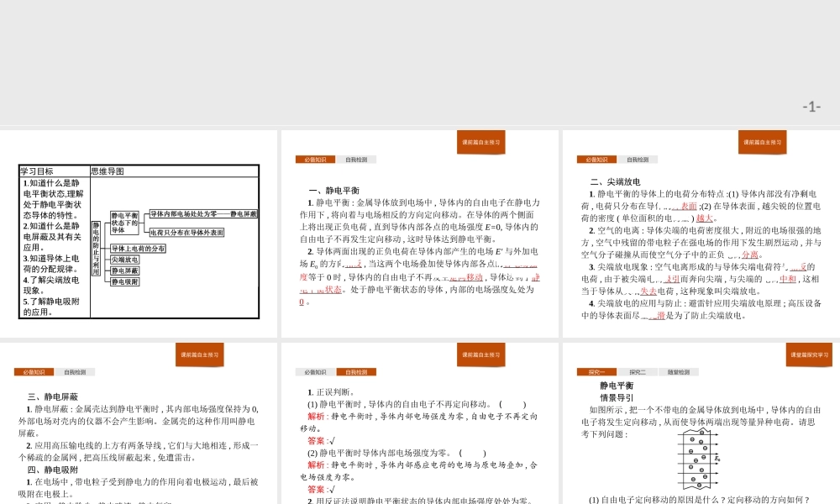The width and height of the screenshot is (840, 504).
Task: Click the active 自我检测 tab on the judgment-question slide
Action: [x=357, y=370]
